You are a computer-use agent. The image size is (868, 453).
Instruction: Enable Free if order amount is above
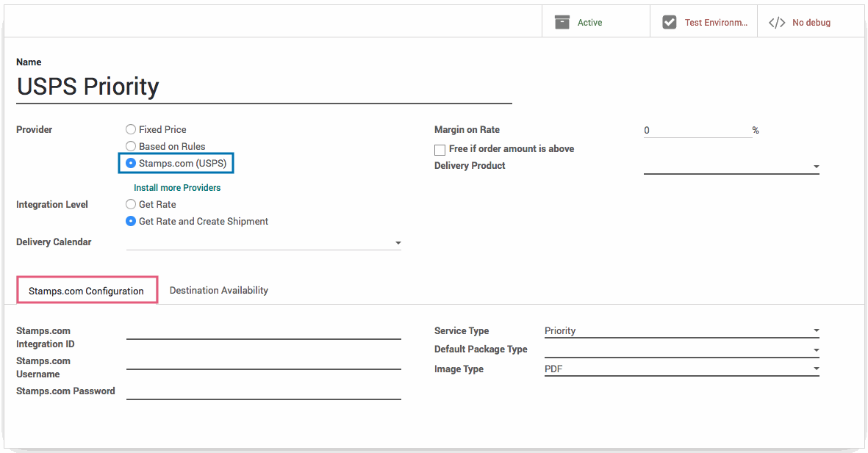(x=440, y=150)
